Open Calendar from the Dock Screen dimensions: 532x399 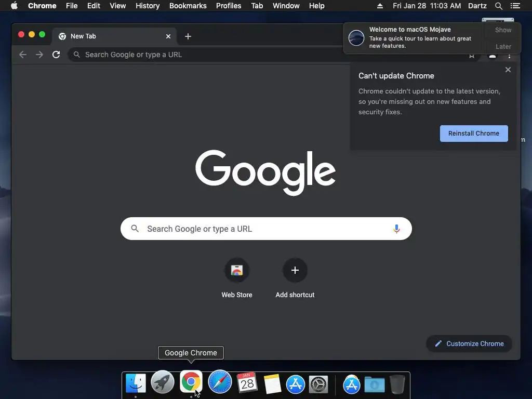click(247, 383)
